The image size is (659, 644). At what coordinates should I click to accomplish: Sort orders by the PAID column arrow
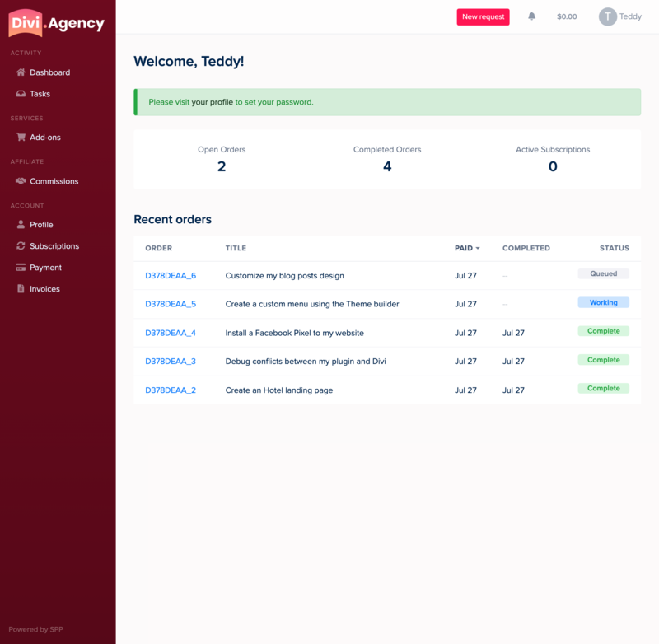[478, 248]
